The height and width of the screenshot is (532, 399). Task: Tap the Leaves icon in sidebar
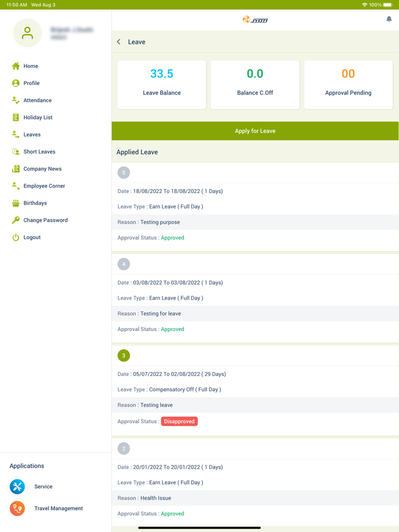pyautogui.click(x=15, y=134)
